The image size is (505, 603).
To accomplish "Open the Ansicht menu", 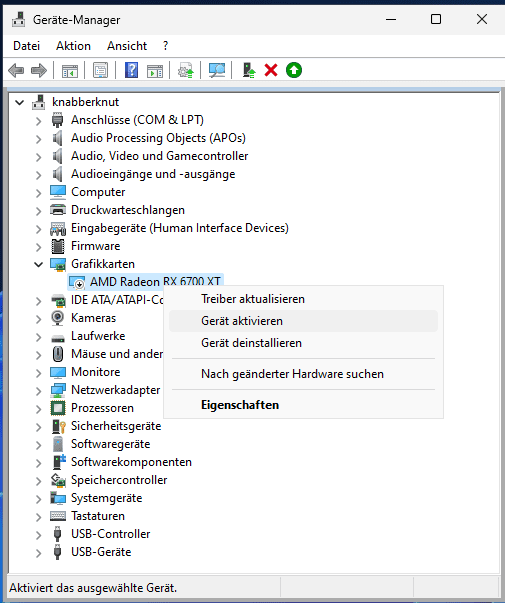I will (127, 46).
